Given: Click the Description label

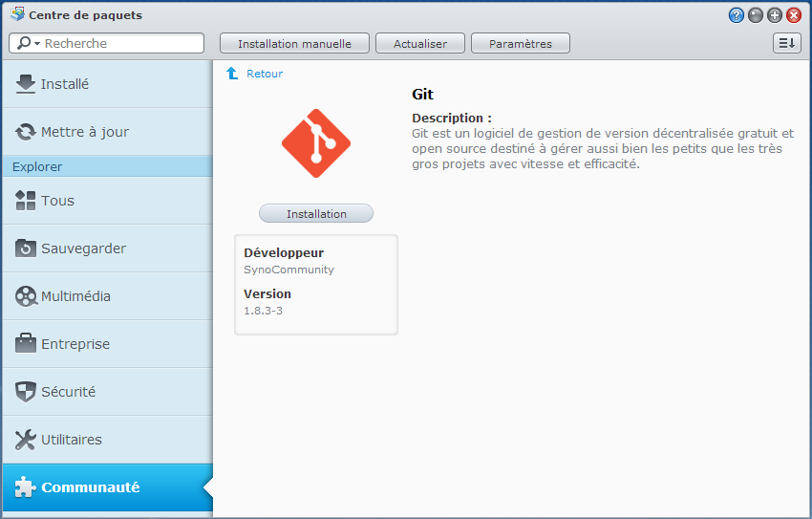Looking at the screenshot, I should pos(452,119).
